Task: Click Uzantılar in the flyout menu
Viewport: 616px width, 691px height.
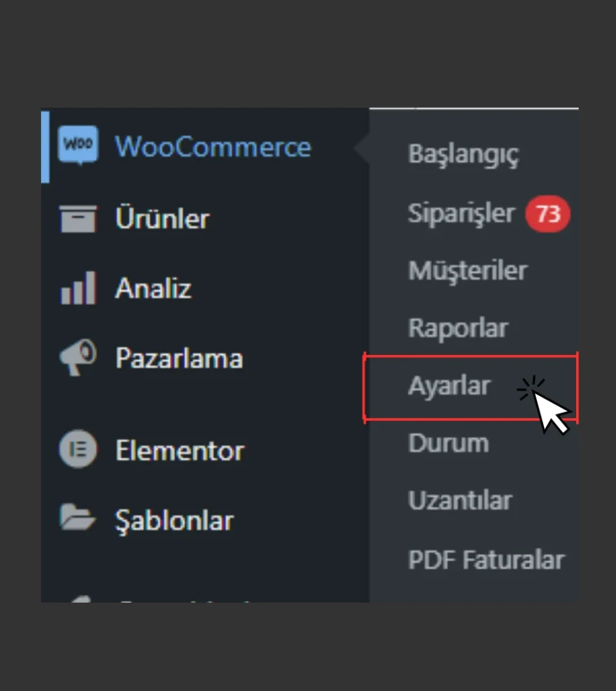Action: [461, 501]
